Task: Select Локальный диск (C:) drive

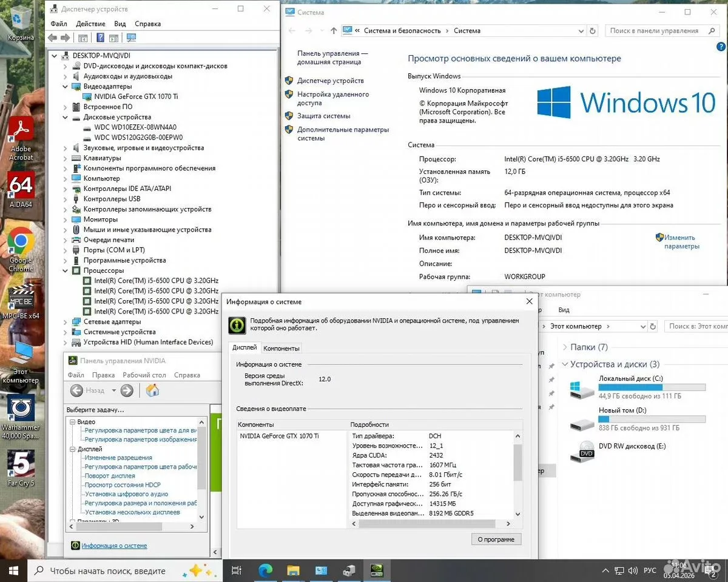Action: point(637,388)
